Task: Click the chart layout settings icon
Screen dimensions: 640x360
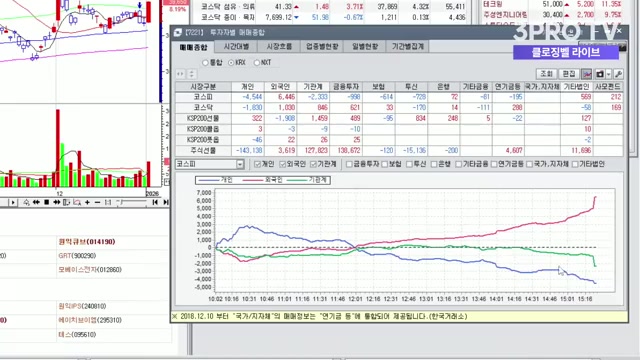Action: [x=67, y=202]
